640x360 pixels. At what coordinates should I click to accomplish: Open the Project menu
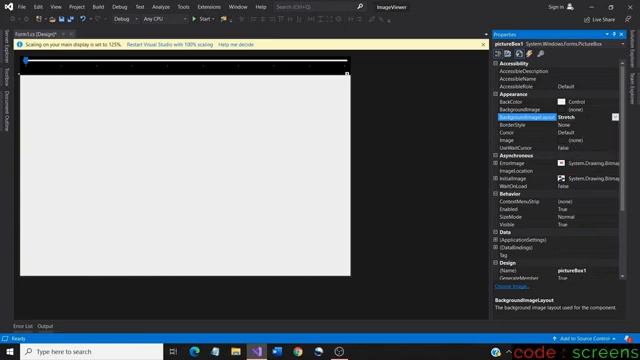tap(77, 7)
